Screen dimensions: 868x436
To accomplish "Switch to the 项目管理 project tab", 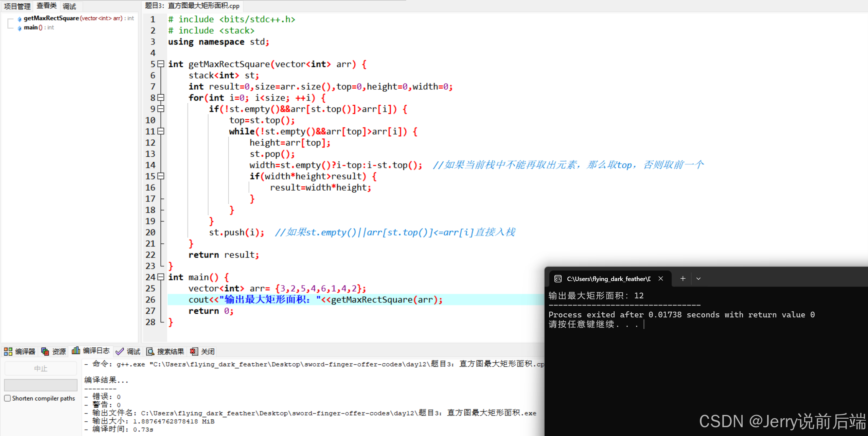I will (17, 6).
